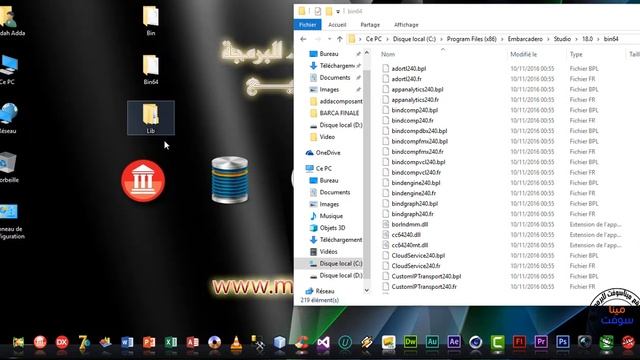The height and width of the screenshot is (360, 640).
Task: Open After Effects (Ae) icon
Action: click(x=454, y=342)
